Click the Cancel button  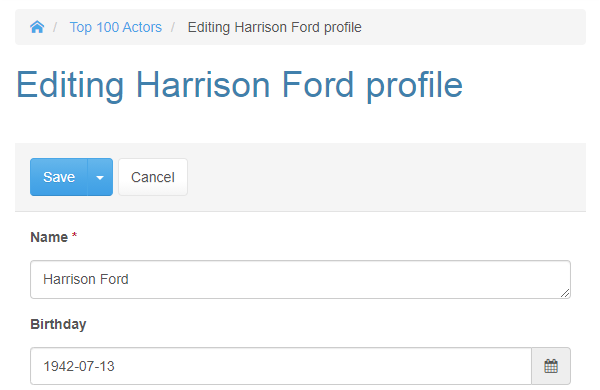[153, 177]
